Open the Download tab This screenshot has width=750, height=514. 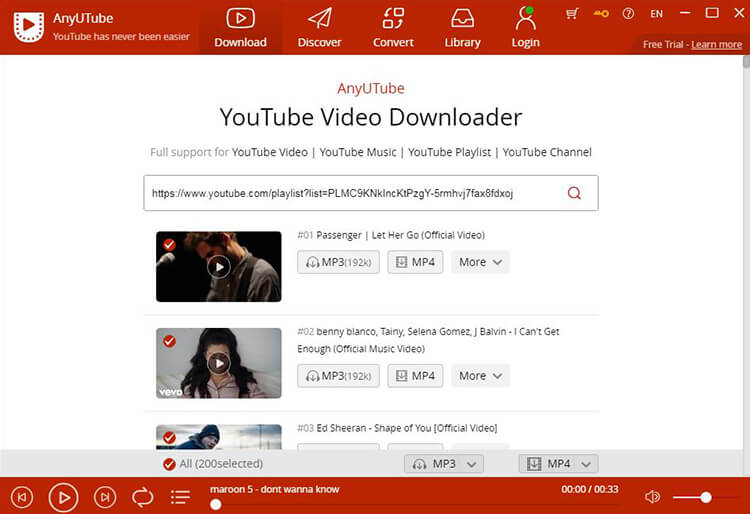coord(241,28)
